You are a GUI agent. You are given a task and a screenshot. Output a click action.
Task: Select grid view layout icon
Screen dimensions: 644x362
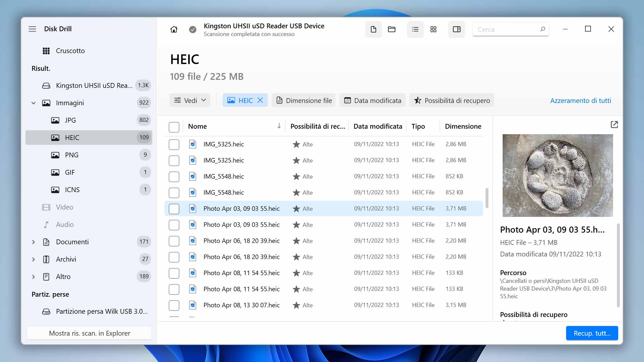pos(433,29)
